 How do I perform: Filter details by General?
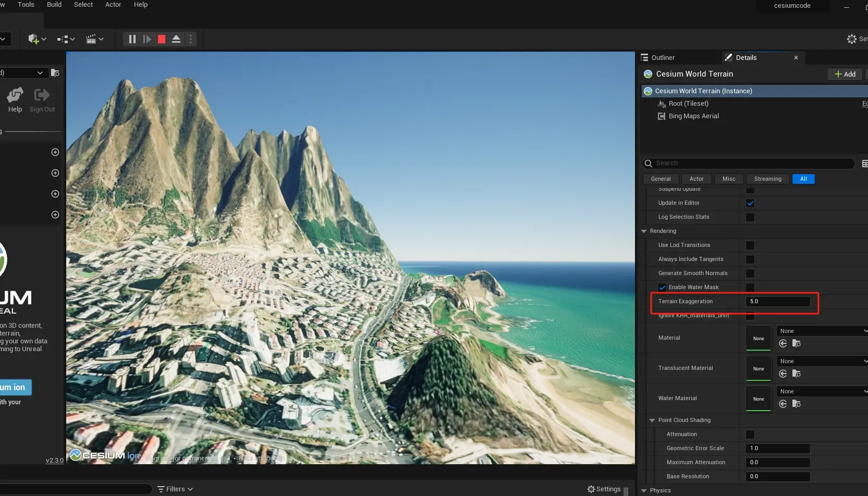tap(661, 179)
